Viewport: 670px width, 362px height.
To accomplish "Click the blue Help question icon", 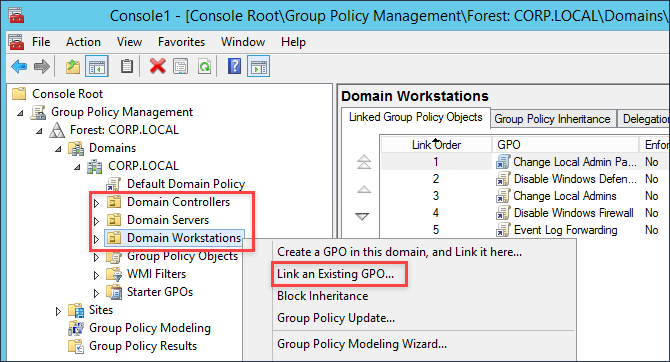I will tap(235, 66).
